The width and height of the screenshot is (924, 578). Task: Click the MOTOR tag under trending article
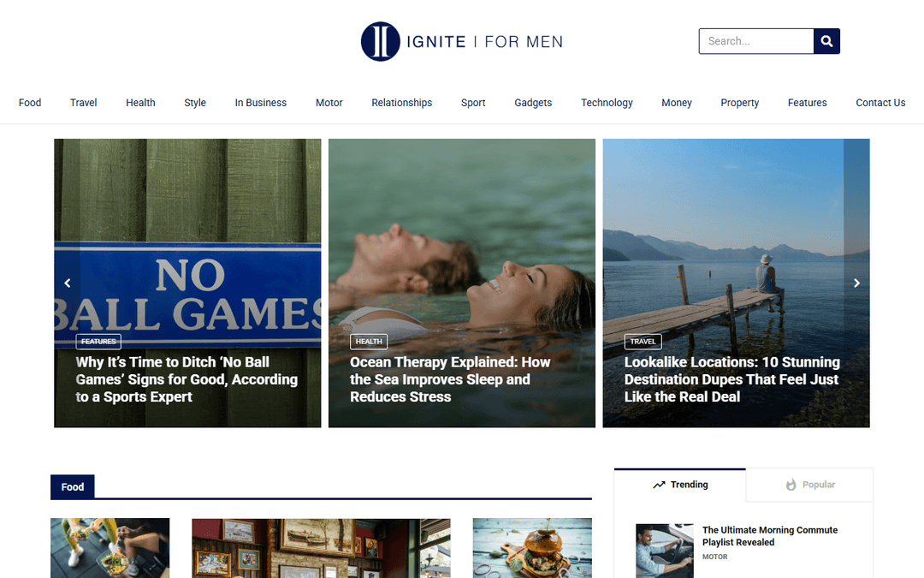[714, 557]
